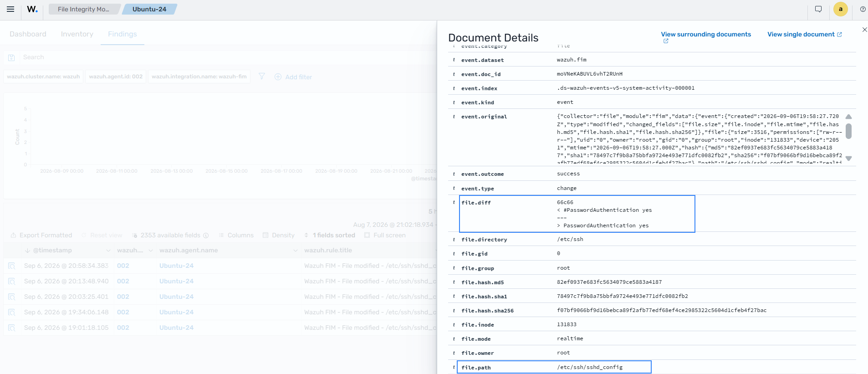Screen dimensions: 868x374
Task: Click the event.kind field type icon
Action: [x=454, y=102]
